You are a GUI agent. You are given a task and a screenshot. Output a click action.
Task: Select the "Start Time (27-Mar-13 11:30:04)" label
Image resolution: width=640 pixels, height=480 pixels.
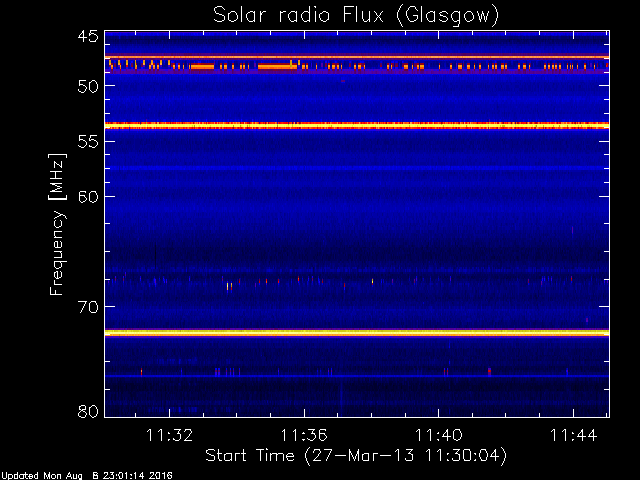(356, 456)
